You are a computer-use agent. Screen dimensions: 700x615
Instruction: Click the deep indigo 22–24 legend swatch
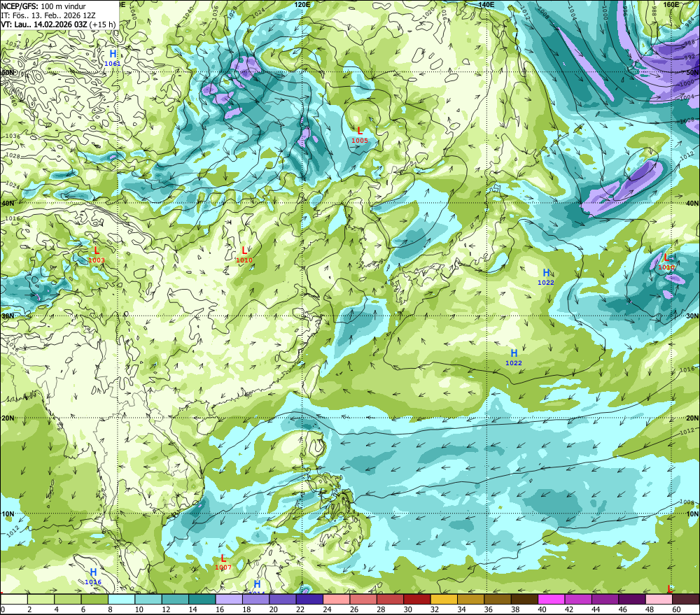pos(310,600)
